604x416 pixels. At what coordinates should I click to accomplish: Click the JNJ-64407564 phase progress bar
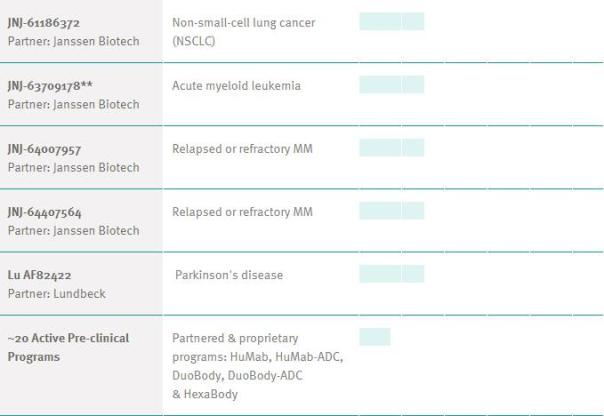pos(391,211)
